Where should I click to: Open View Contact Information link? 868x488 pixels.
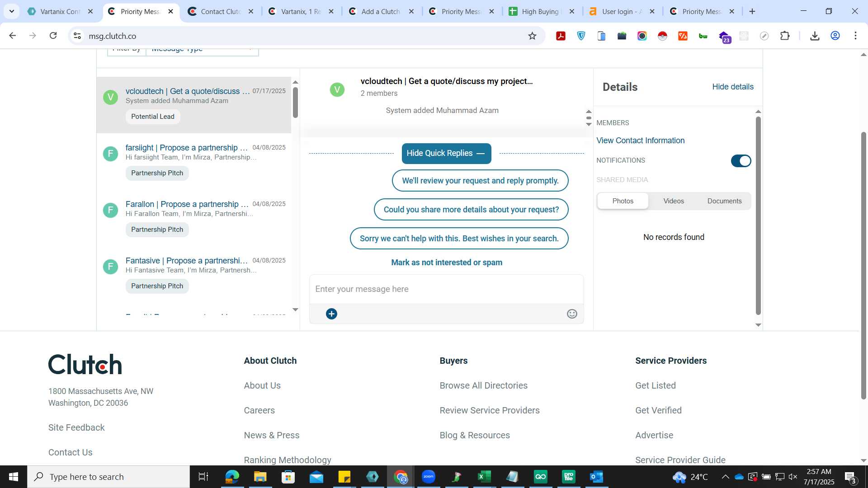pos(640,141)
